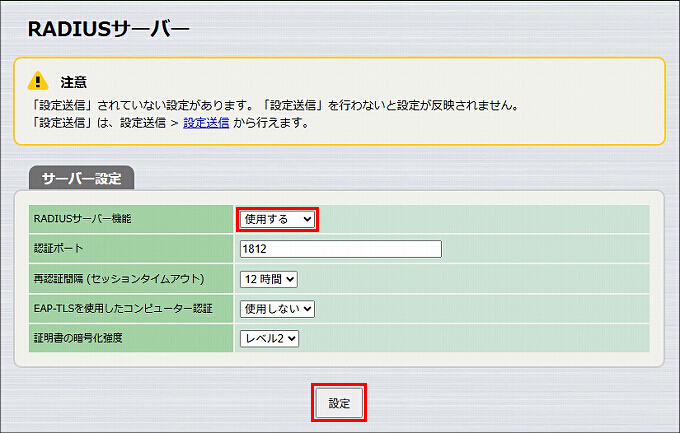Follow the 設定送信 link in notice
The height and width of the screenshot is (433, 680).
point(206,123)
